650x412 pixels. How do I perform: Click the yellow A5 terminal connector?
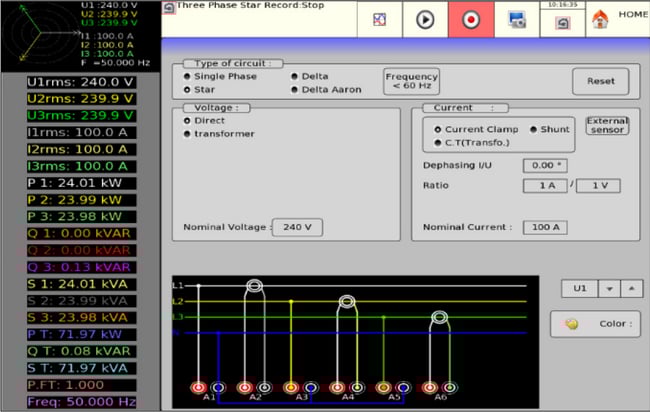pos(383,388)
